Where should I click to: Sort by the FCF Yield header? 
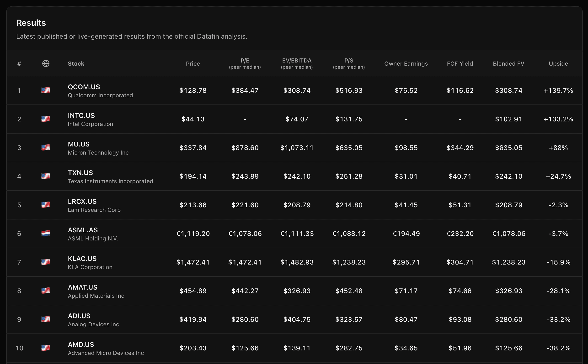[x=460, y=63]
